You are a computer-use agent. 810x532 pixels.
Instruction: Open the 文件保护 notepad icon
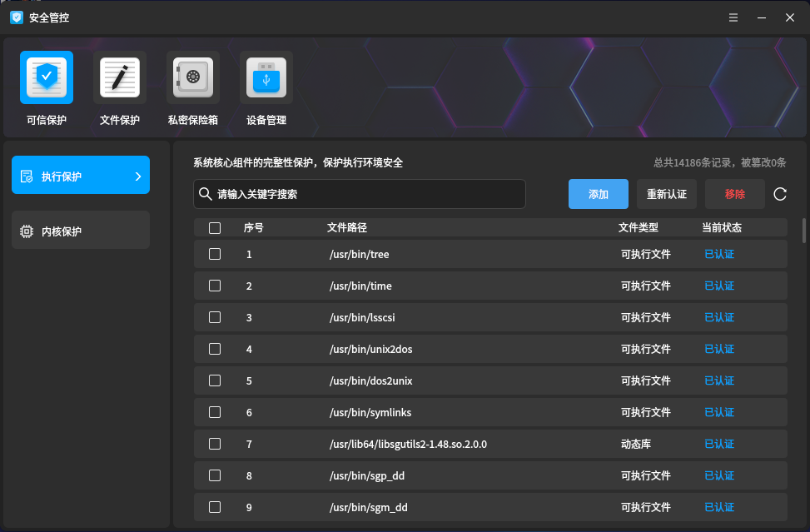point(120,77)
